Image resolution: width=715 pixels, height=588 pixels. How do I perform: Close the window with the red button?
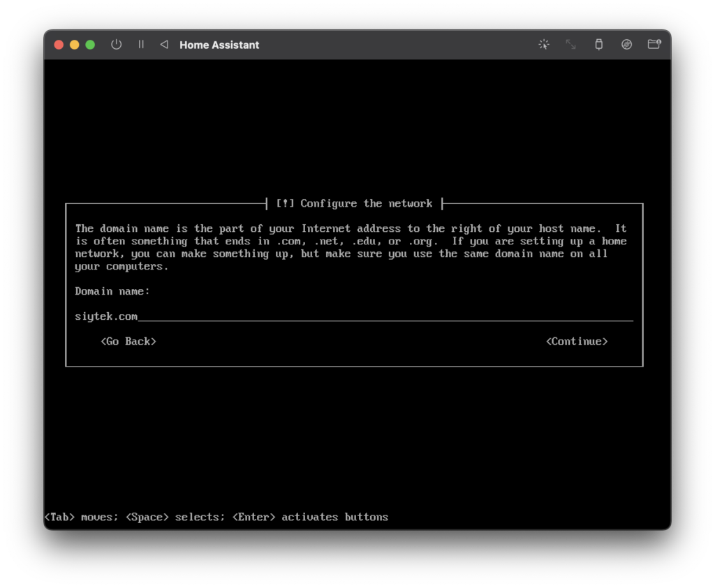point(59,45)
